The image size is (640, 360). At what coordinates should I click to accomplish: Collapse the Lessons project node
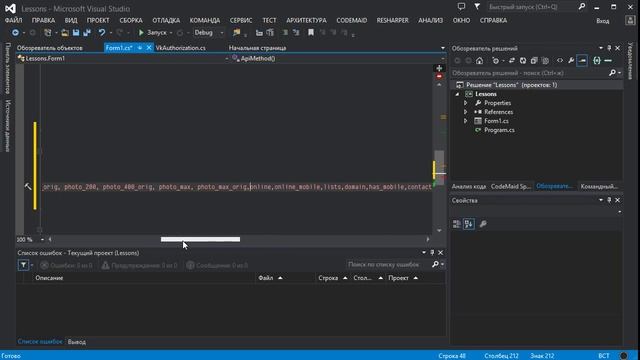[x=457, y=94]
